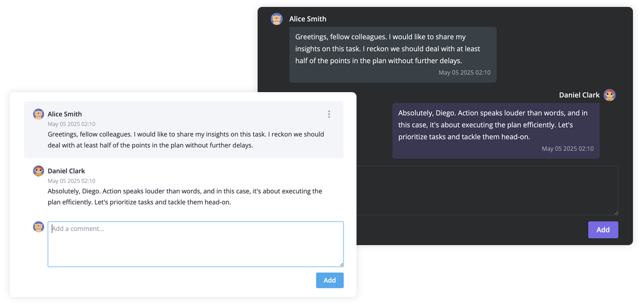644x305 pixels.
Task: Click Alice Smith's avatar in the light panel
Action: click(x=39, y=114)
